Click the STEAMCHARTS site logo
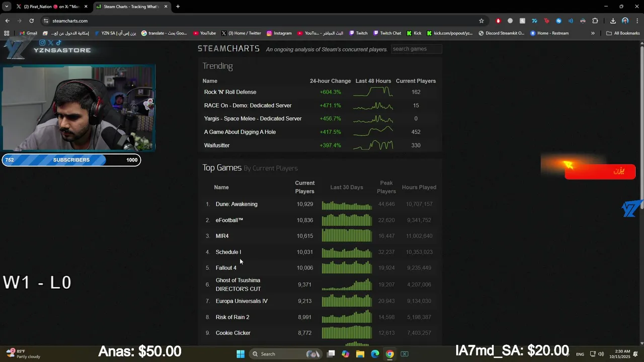The image size is (644, 362). tap(228, 49)
